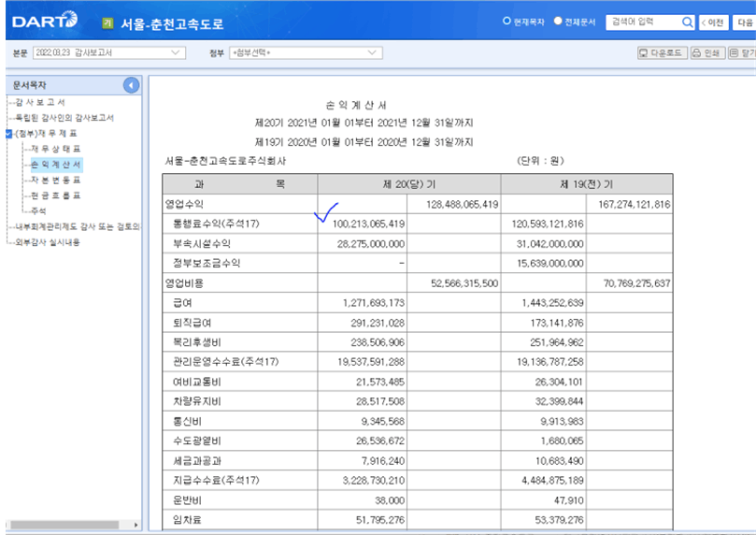The width and height of the screenshot is (756, 535).
Task: Toggle the (첨부)재무제표 tree checkbox
Action: (x=8, y=134)
